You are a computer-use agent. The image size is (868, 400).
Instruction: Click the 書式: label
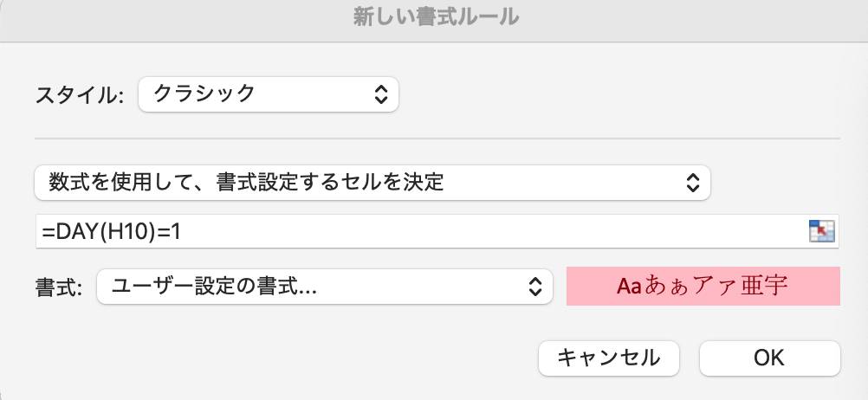pyautogui.click(x=59, y=287)
